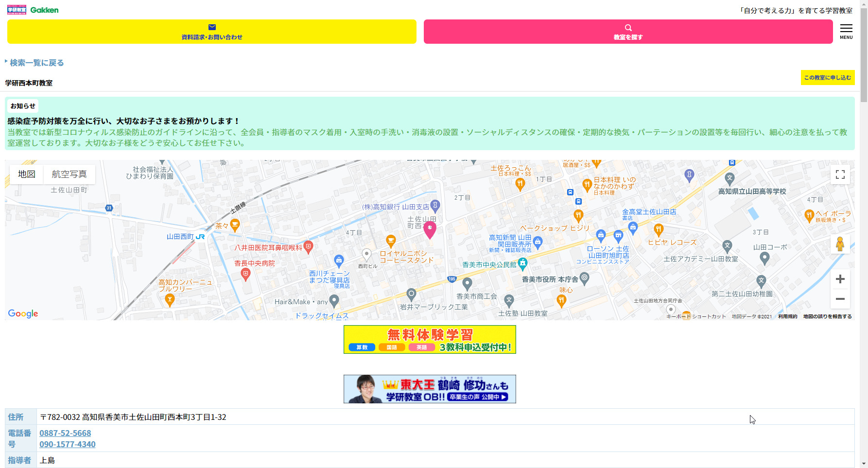
Task: Switch map to 地図 view
Action: click(x=27, y=174)
